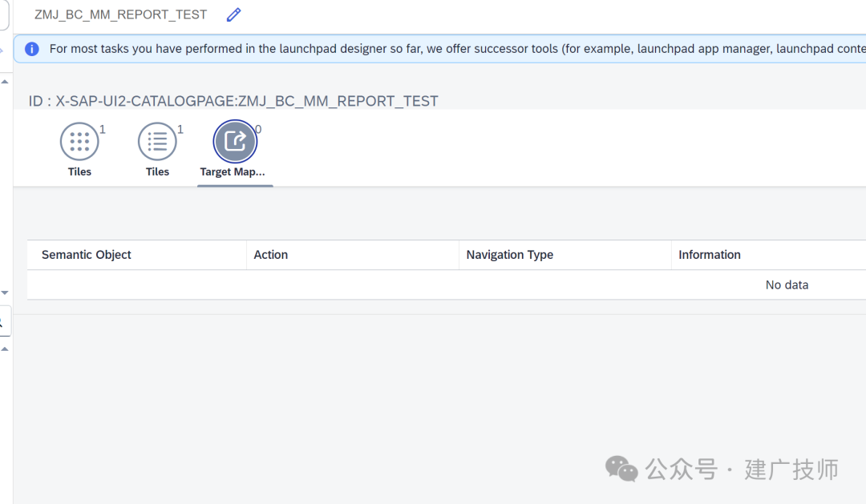Open the grid Tiles view icon

click(x=79, y=142)
